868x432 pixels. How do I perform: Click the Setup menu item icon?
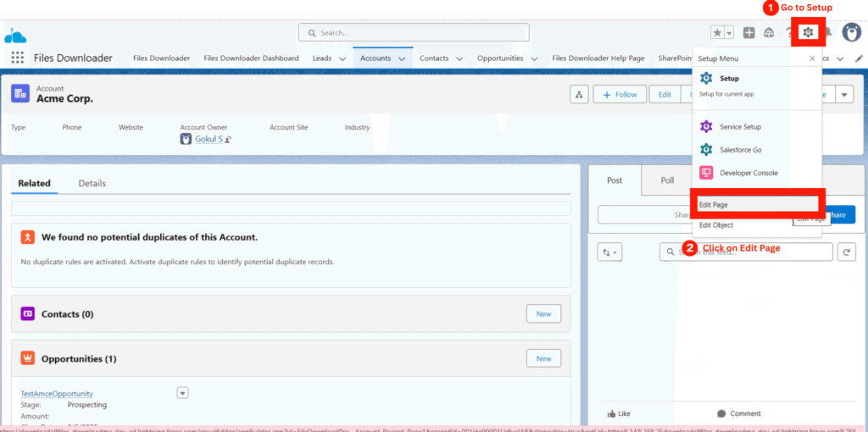706,79
